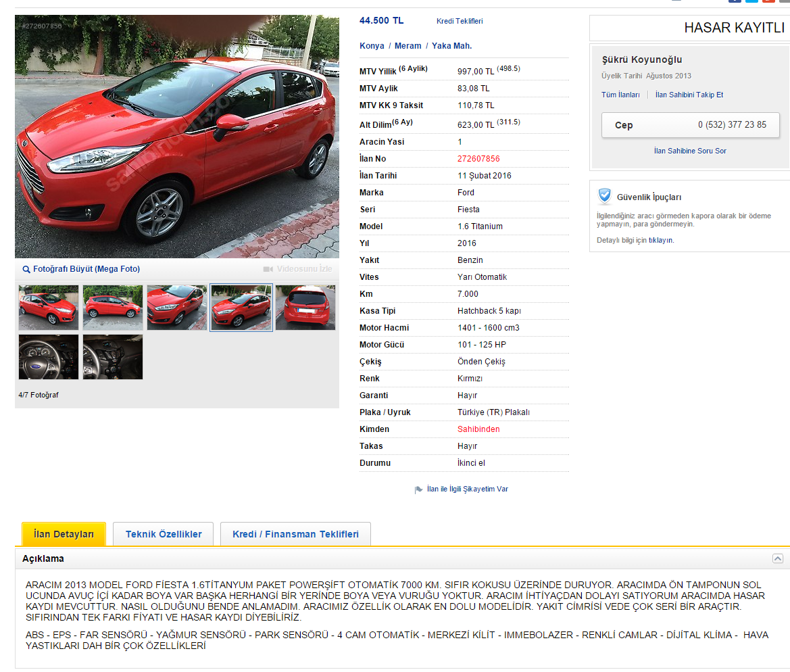Click the Durumu value İkinci el

coord(471,463)
